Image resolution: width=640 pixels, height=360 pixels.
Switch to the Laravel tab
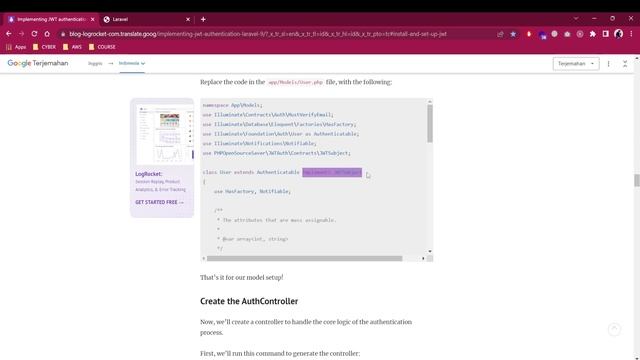pos(147,19)
